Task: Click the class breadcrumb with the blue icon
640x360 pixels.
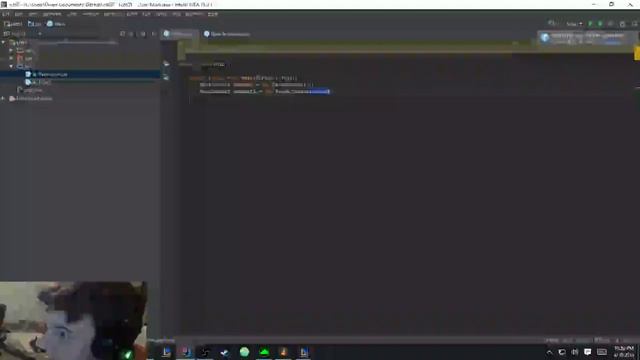Action: click(56, 24)
